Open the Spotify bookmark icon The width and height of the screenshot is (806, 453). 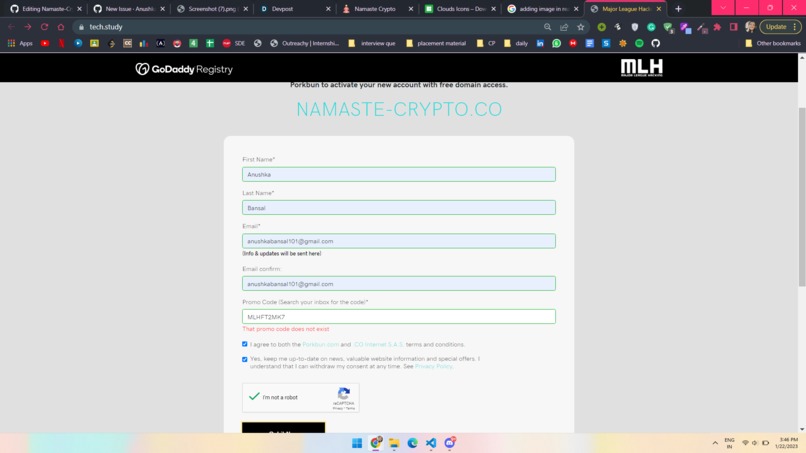(639, 43)
